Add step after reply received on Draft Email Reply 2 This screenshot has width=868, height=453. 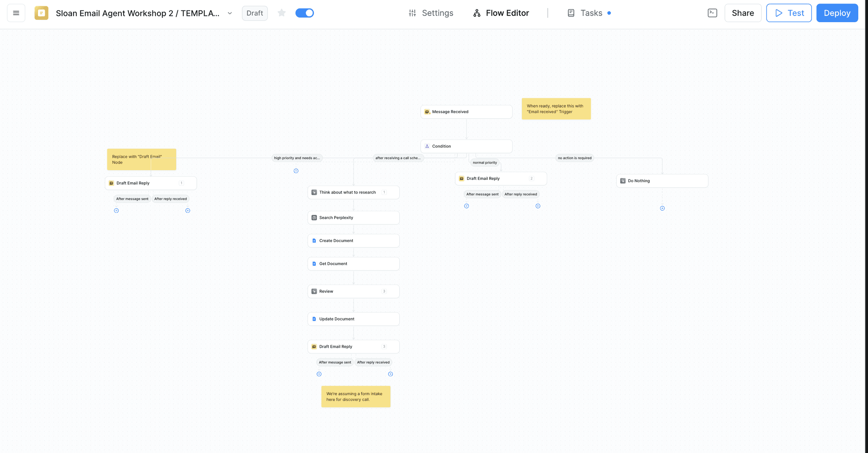pyautogui.click(x=538, y=206)
